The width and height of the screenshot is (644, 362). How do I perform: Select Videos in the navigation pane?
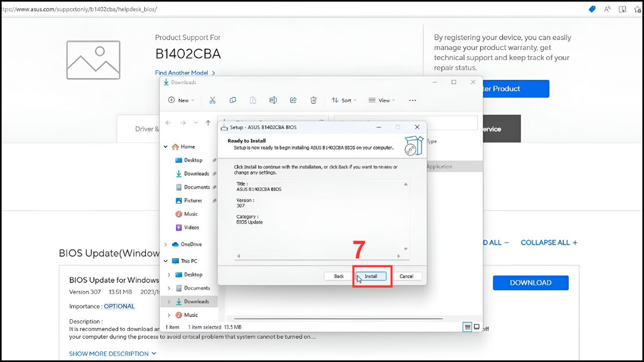point(192,227)
